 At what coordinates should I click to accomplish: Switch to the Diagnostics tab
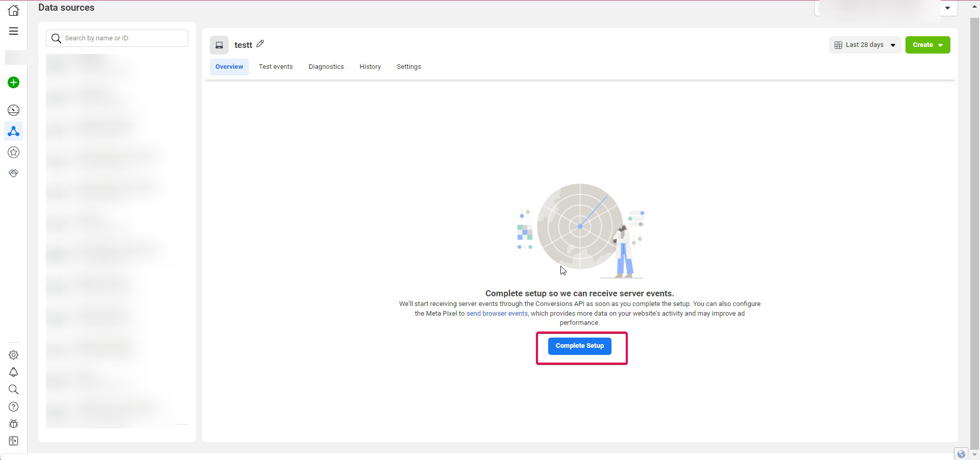pos(326,67)
